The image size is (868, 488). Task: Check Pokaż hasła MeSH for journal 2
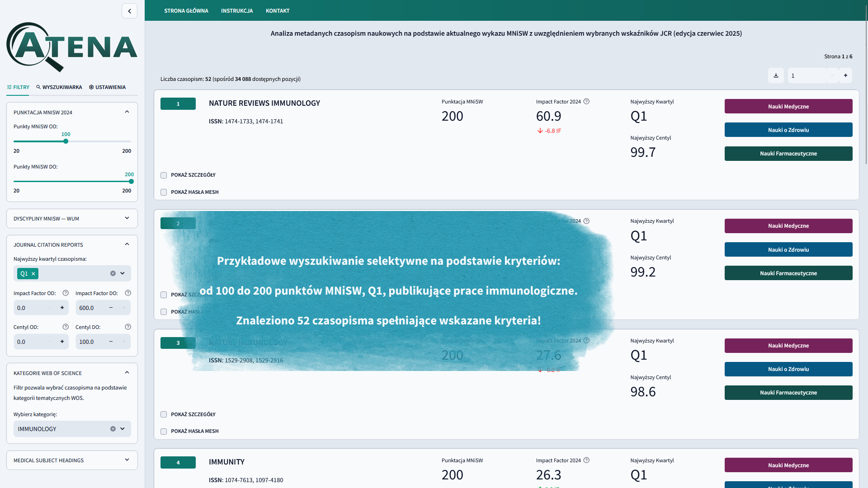[x=164, y=312]
